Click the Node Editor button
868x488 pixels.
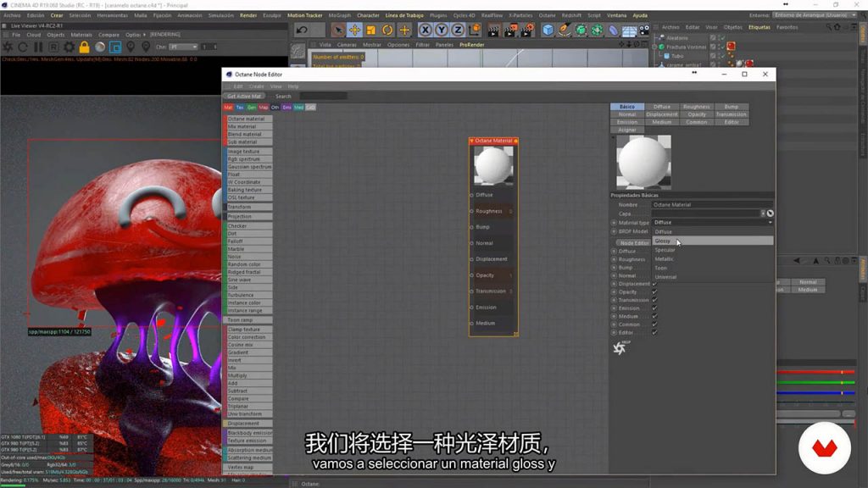pos(633,243)
